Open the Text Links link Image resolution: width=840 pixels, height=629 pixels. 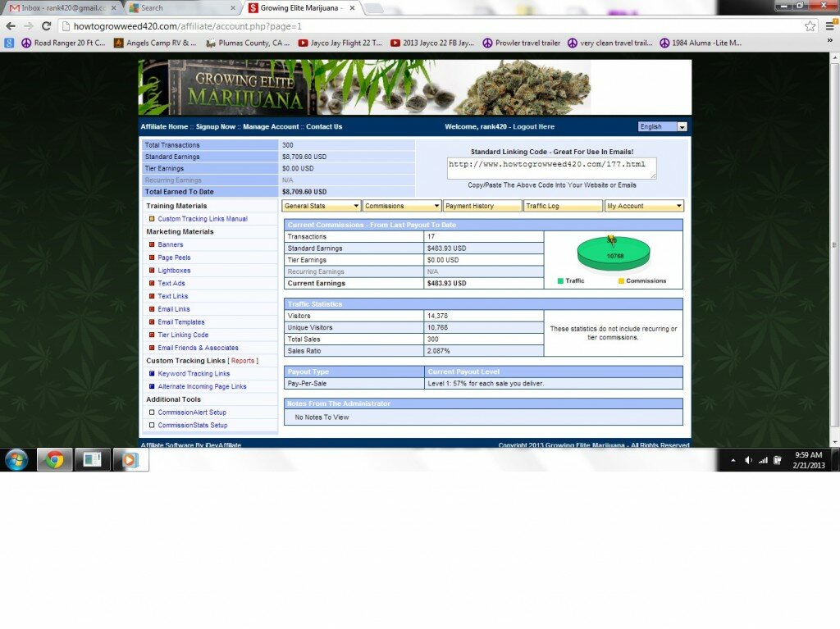coord(173,296)
